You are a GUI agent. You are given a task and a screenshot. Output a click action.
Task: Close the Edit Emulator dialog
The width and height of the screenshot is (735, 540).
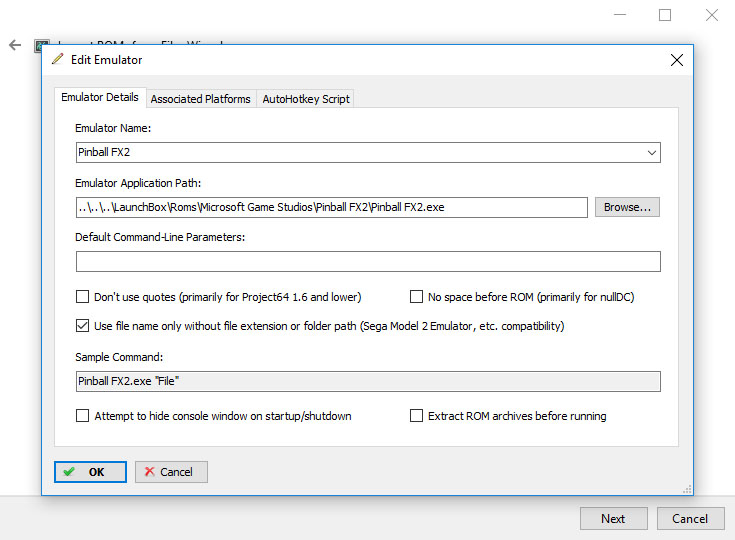[676, 60]
